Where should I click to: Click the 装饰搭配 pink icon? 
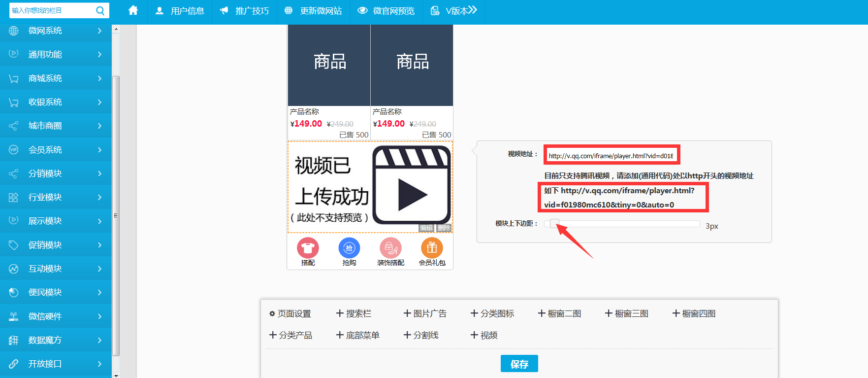point(390,248)
